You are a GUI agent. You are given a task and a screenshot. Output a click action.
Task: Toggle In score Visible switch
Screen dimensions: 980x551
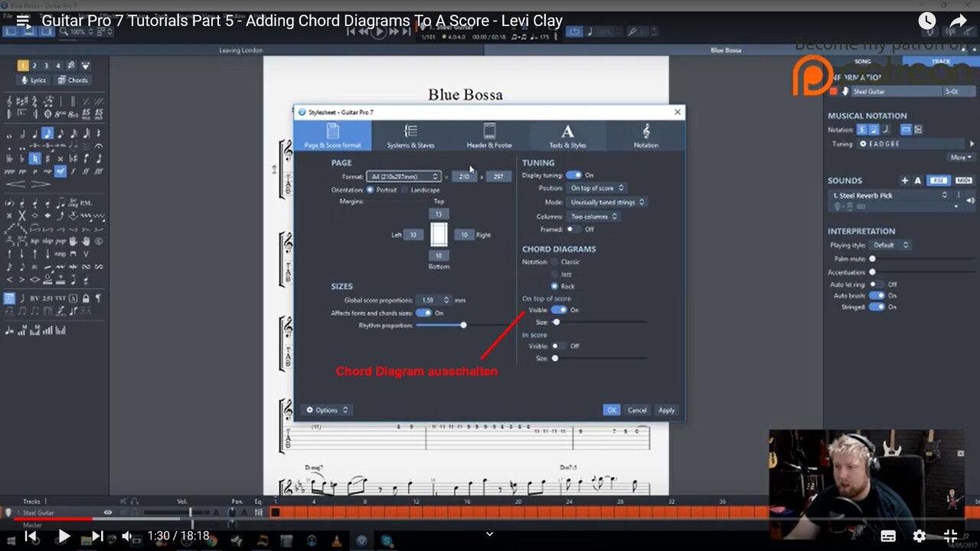pyautogui.click(x=559, y=346)
